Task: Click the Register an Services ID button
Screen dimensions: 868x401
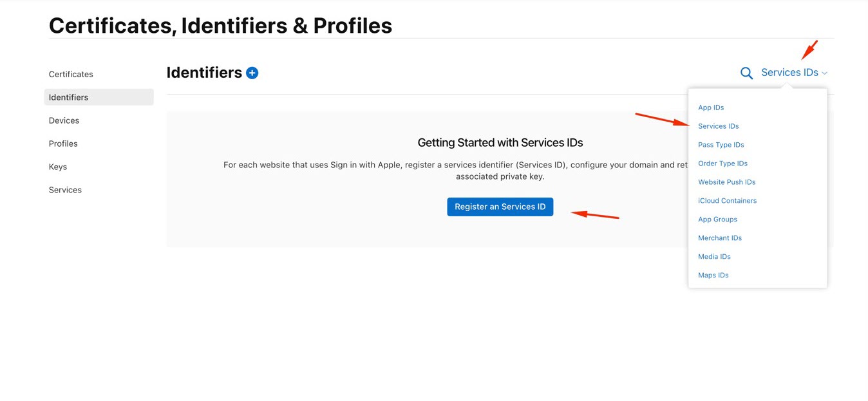Action: point(500,207)
